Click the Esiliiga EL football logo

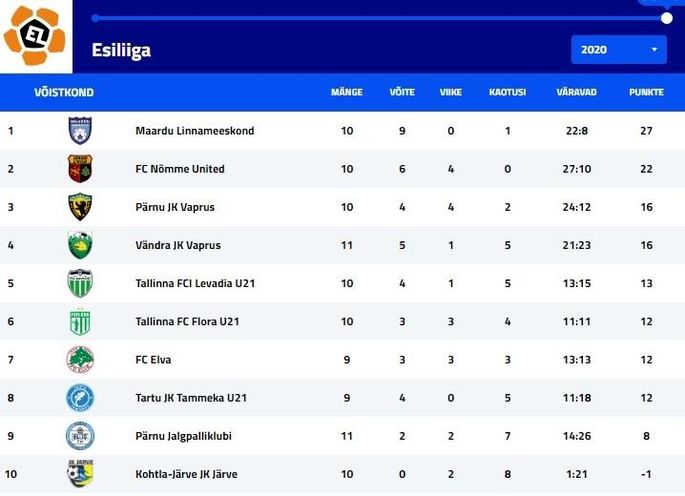35,35
